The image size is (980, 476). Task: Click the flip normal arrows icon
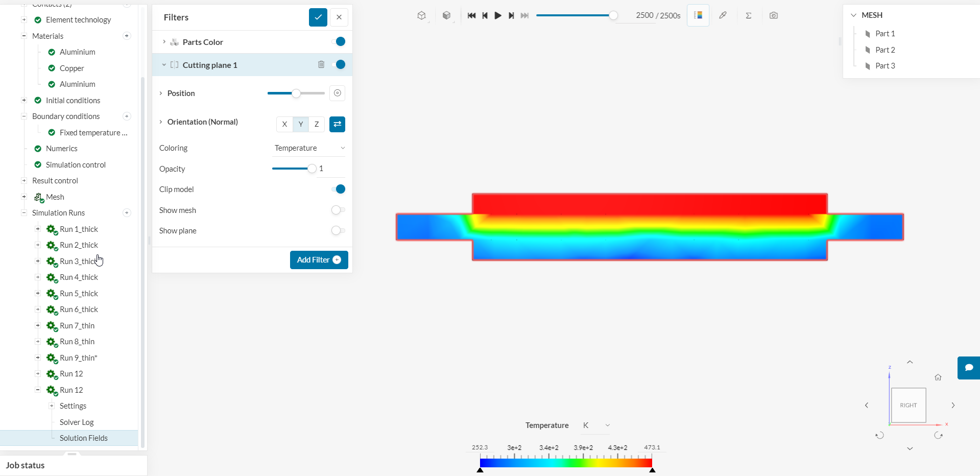337,124
